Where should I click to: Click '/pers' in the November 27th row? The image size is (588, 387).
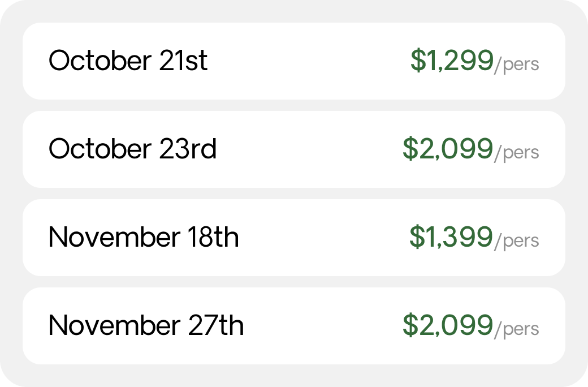(x=517, y=329)
